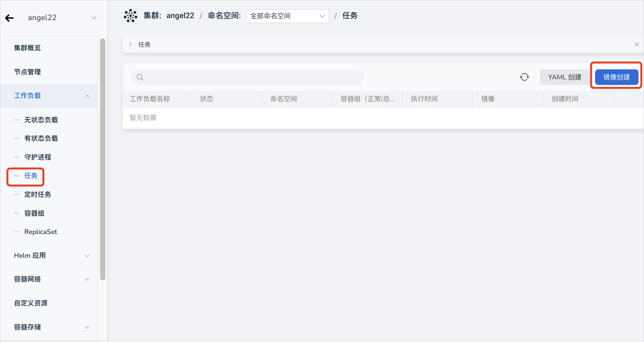Select 定时任务 in sidebar
The height and width of the screenshot is (342, 644).
(x=38, y=195)
